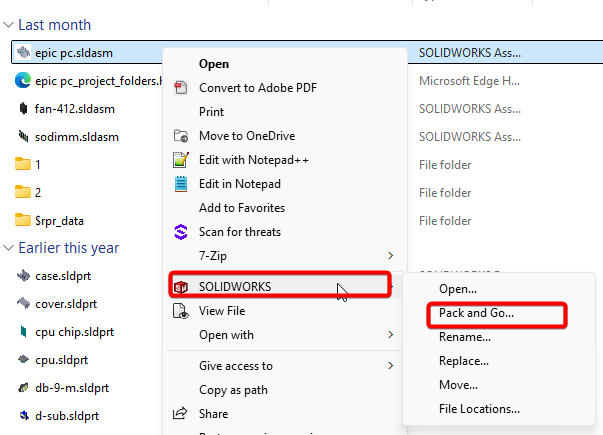Click the Scan for threats shield icon

coord(181,232)
